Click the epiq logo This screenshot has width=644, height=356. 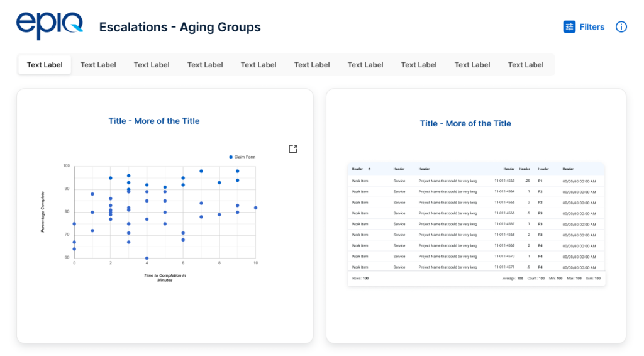50,25
